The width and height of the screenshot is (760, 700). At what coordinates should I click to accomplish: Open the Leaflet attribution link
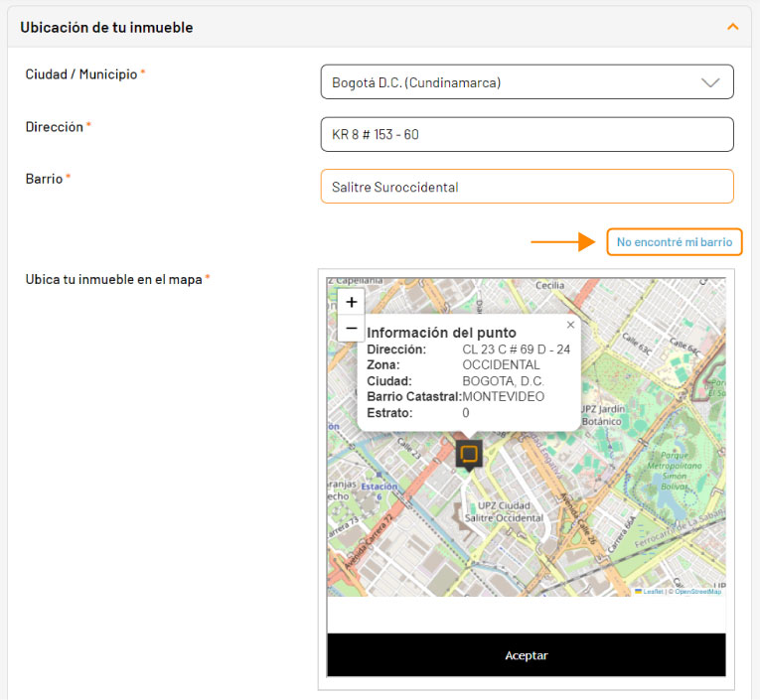[653, 591]
